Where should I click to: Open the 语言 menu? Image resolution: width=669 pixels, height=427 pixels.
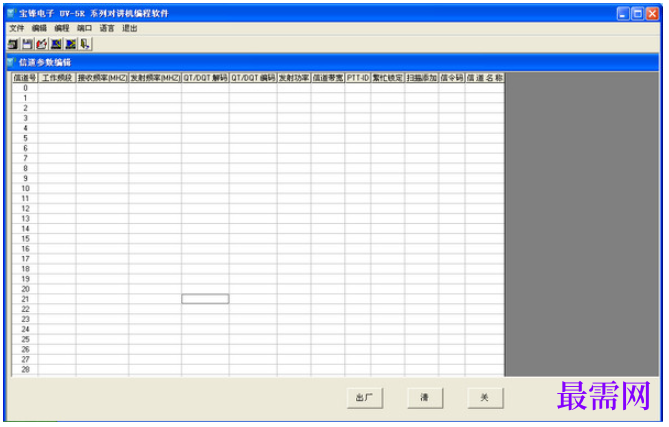[107, 28]
